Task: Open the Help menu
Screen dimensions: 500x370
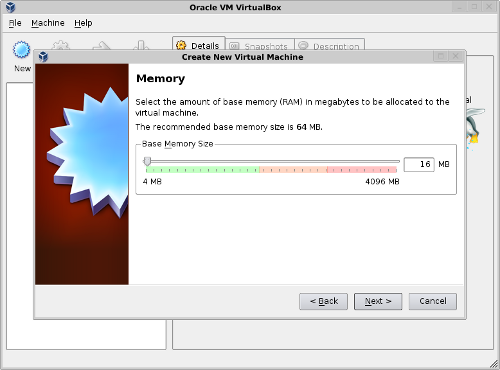Action: (83, 23)
